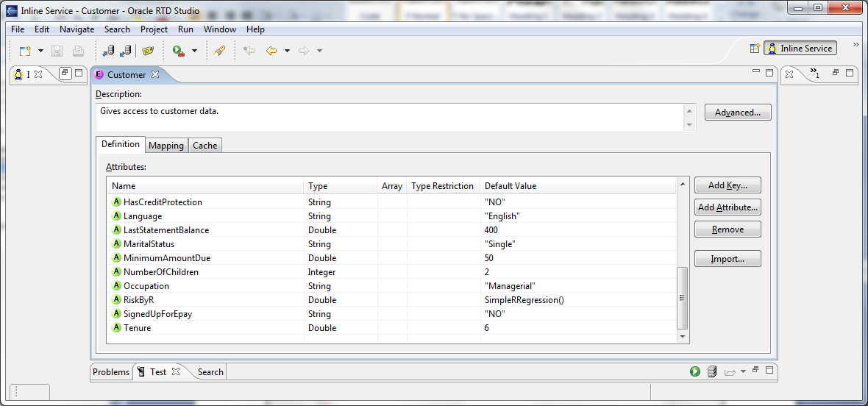Click the Save disk icon

tap(57, 51)
